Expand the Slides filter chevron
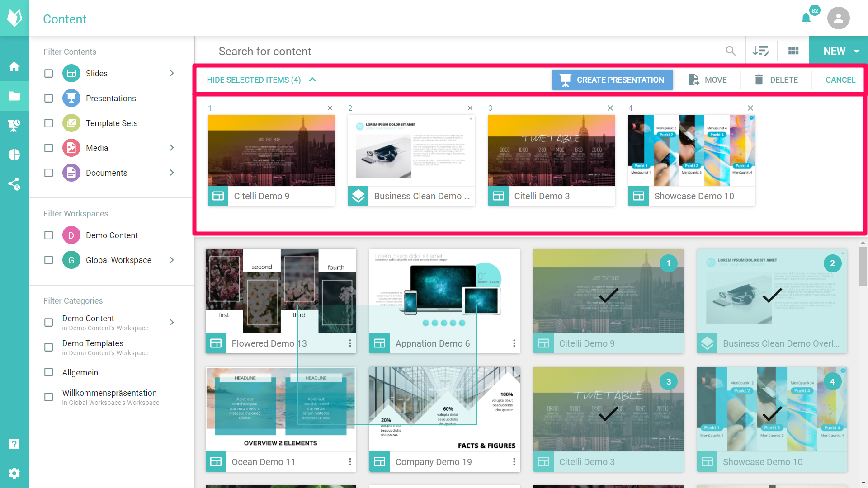Viewport: 868px width, 488px height. 172,73
